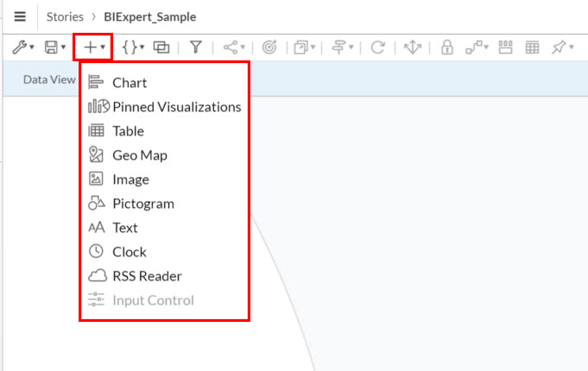Click the target goal icon
The image size is (588, 371).
coord(269,47)
